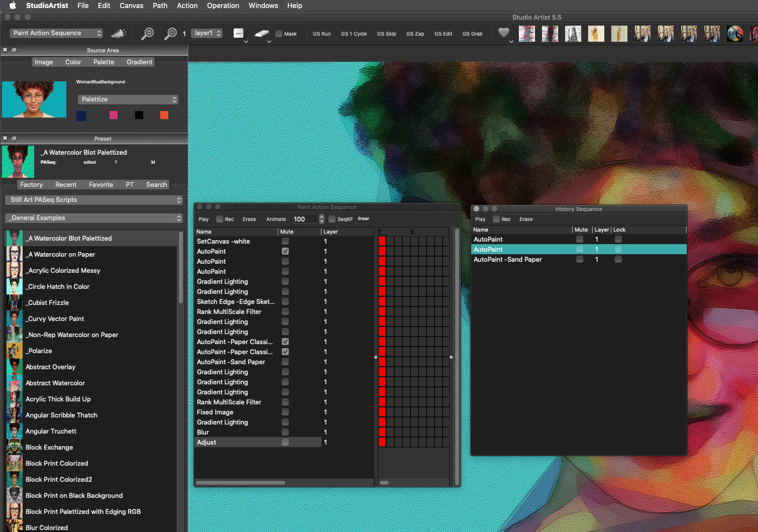Image resolution: width=758 pixels, height=532 pixels.
Task: Click the paint brush action icon in toolbar
Action: 119,33
